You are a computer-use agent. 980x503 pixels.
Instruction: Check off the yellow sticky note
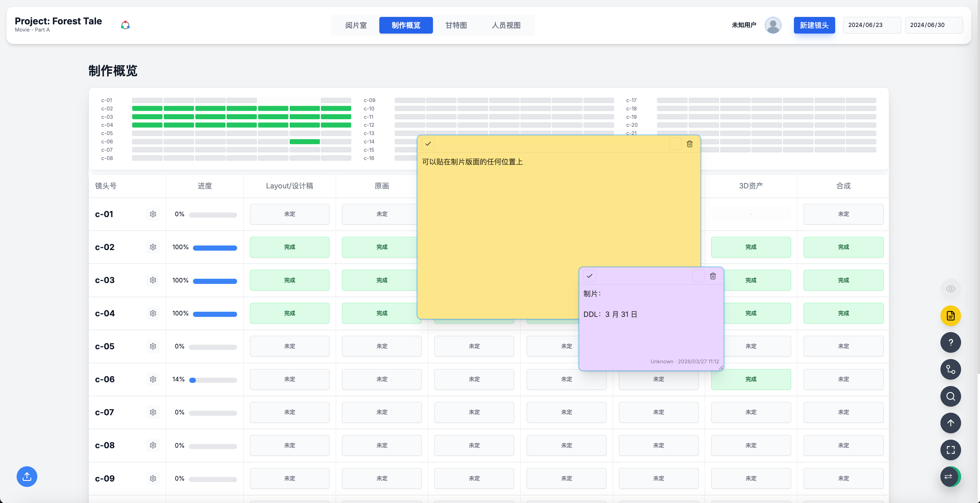(428, 144)
